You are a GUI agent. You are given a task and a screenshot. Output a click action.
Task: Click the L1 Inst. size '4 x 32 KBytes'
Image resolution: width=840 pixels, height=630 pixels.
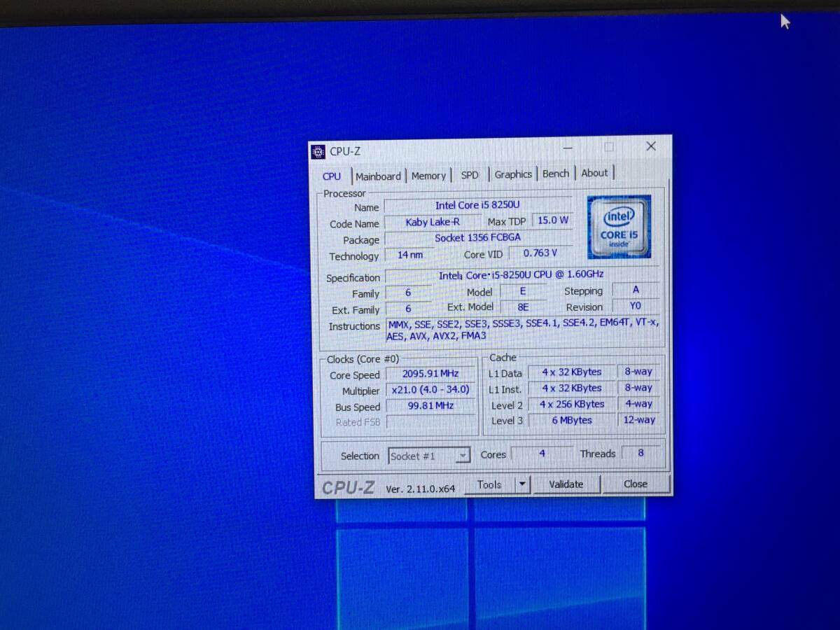571,388
